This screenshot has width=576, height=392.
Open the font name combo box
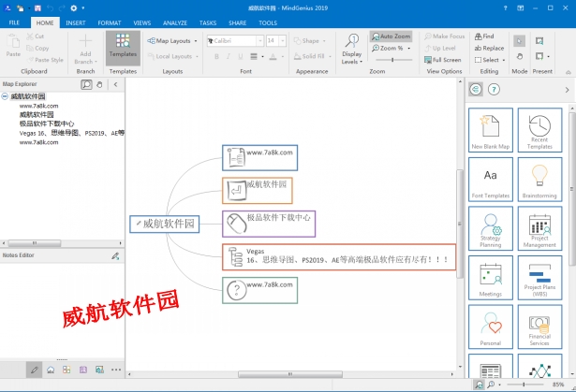pyautogui.click(x=235, y=41)
